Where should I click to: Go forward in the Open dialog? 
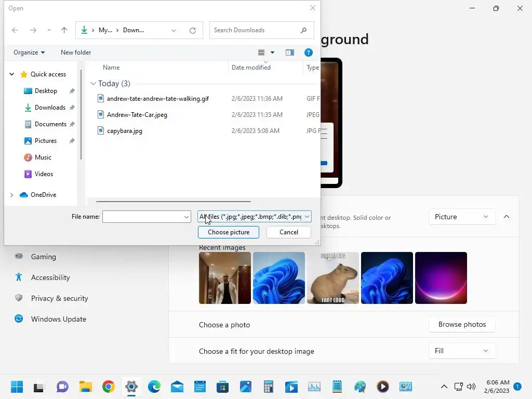[x=33, y=30]
